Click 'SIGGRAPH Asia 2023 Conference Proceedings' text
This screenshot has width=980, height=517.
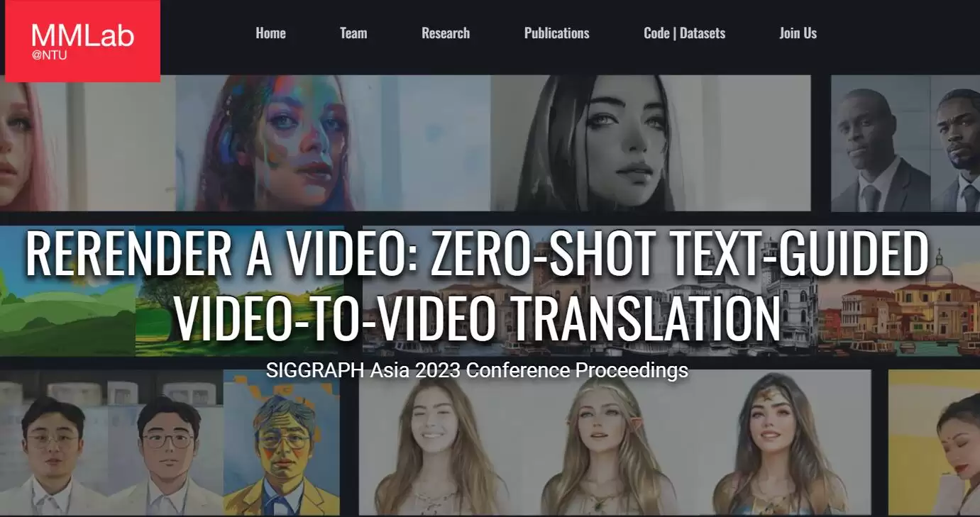(477, 370)
